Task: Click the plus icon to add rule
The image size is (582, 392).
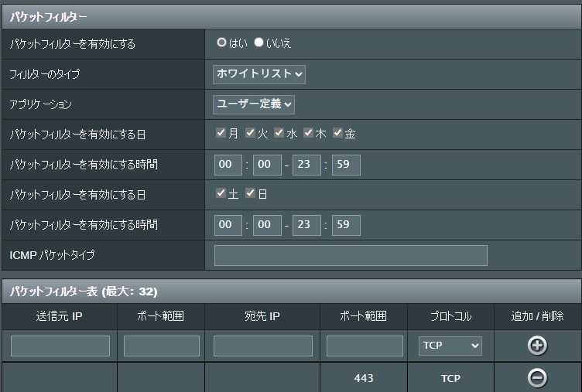Action: [537, 346]
